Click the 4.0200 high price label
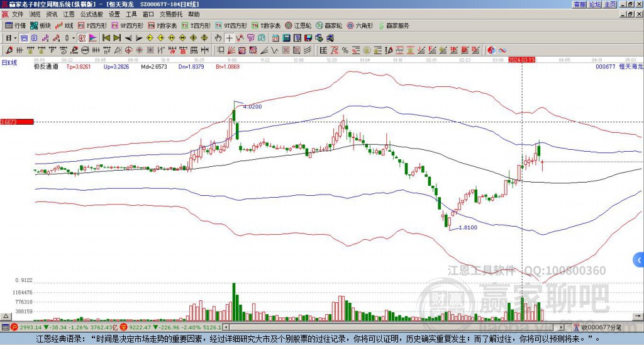 252,107
